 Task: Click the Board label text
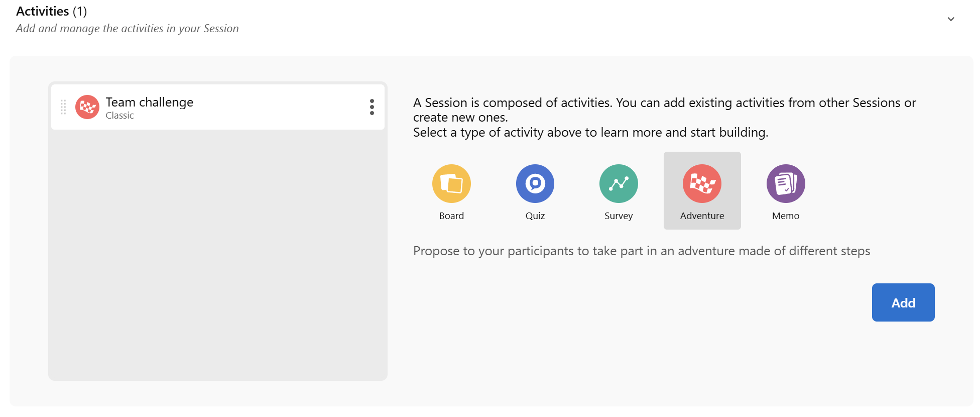451,216
